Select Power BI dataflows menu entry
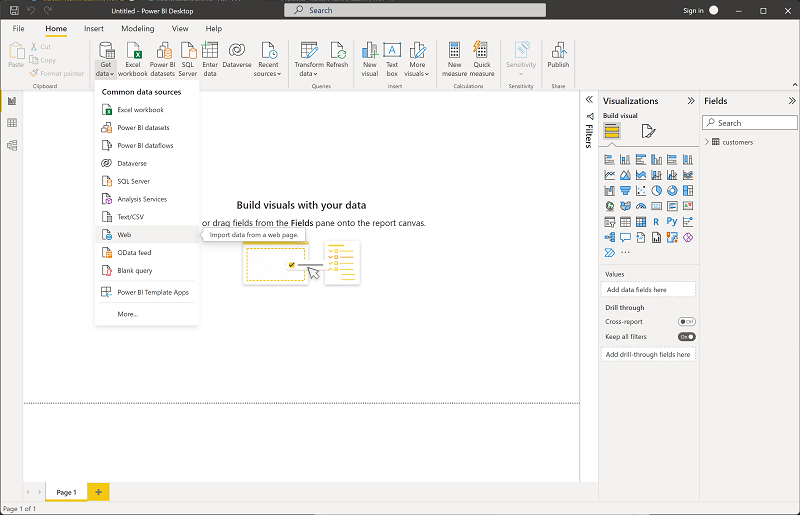The height and width of the screenshot is (515, 800). (147, 145)
